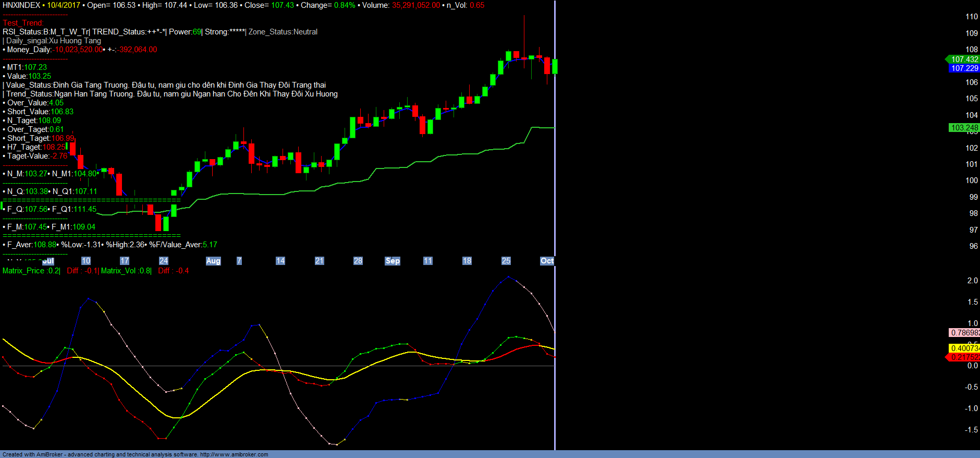Click the date label 14 on time axis
This screenshot has width=980, height=458.
tap(280, 261)
